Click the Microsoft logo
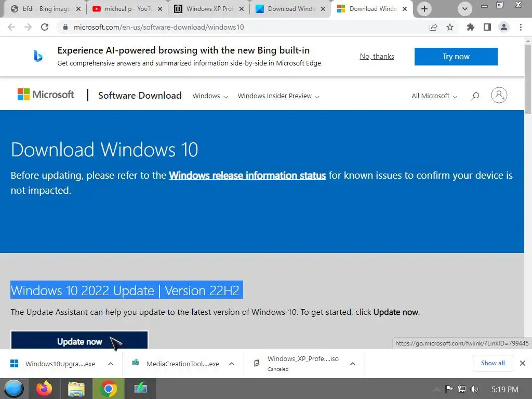Viewport: 532px width, 399px height. tap(46, 95)
